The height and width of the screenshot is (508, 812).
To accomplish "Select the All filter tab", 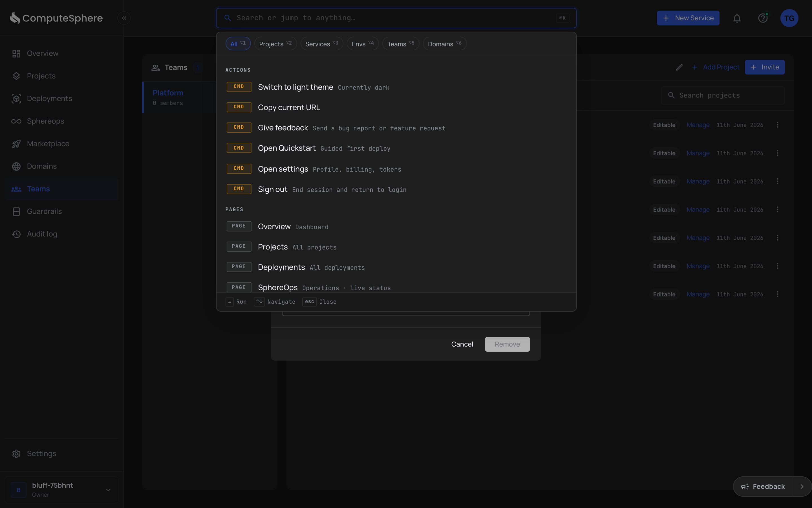I will (238, 44).
